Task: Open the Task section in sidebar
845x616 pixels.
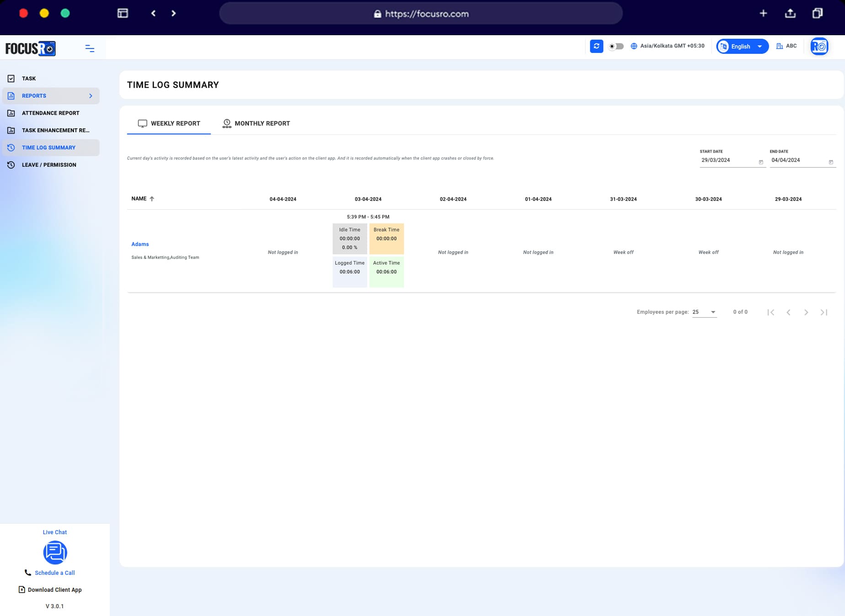Action: pos(28,78)
